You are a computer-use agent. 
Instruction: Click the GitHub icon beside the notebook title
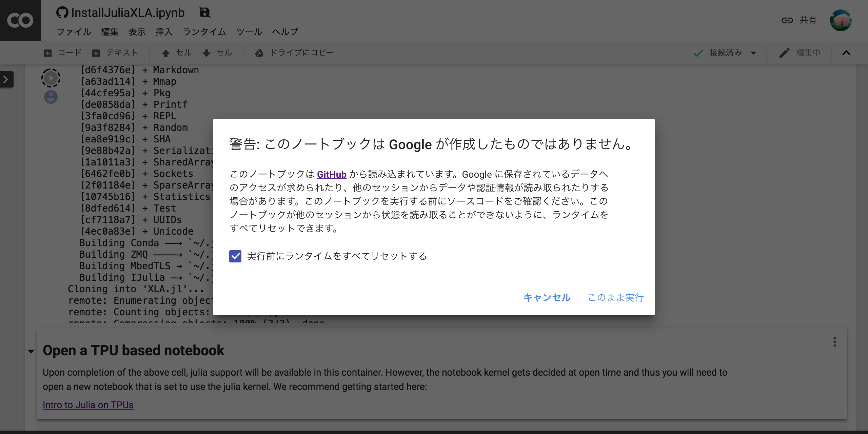pyautogui.click(x=62, y=12)
